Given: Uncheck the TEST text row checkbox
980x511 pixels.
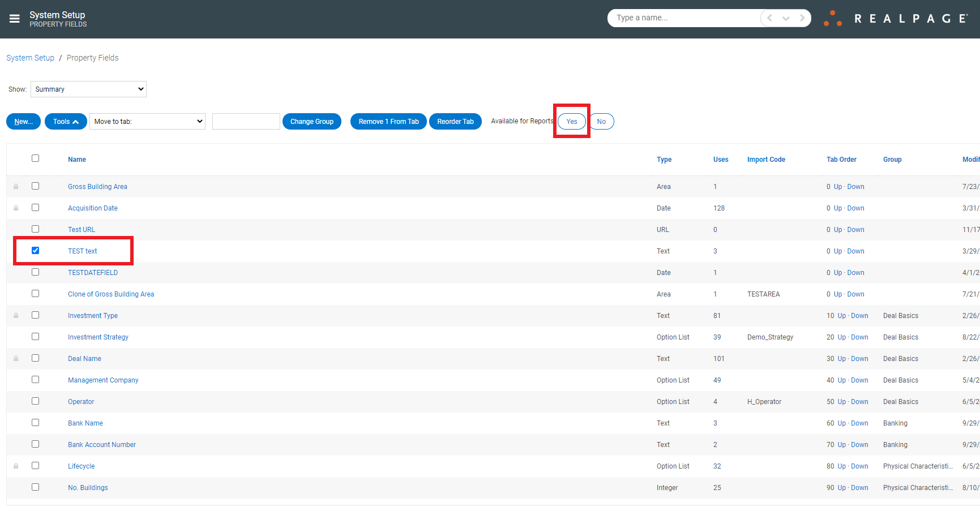Looking at the screenshot, I should (36, 250).
